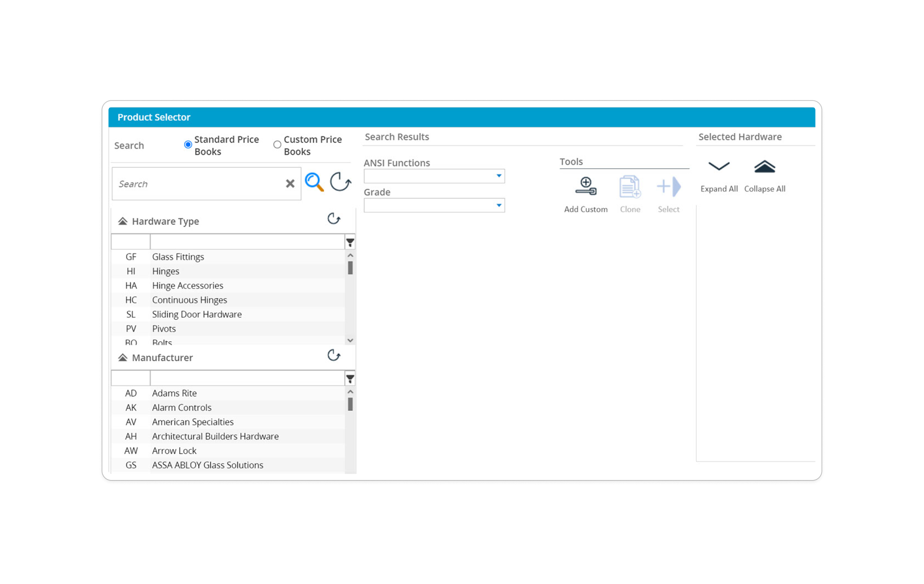Click the Hardware Type list scroll-down arrow
The height and width of the screenshot is (584, 924).
point(350,341)
